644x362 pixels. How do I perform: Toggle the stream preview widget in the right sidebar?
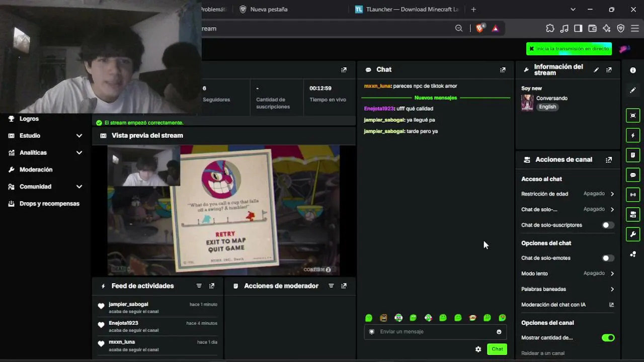pos(633,116)
